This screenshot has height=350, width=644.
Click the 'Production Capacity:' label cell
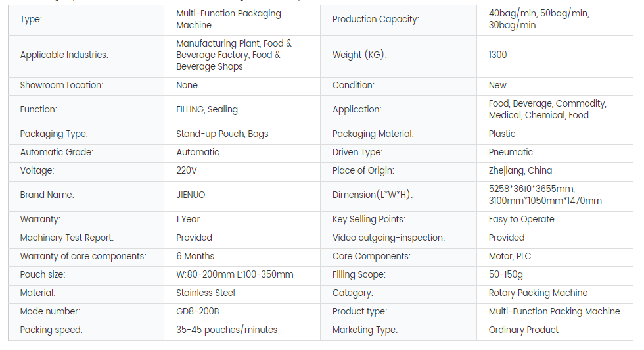point(375,19)
